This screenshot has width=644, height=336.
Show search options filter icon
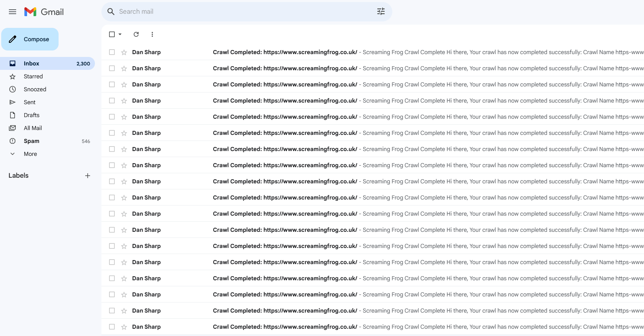click(381, 12)
